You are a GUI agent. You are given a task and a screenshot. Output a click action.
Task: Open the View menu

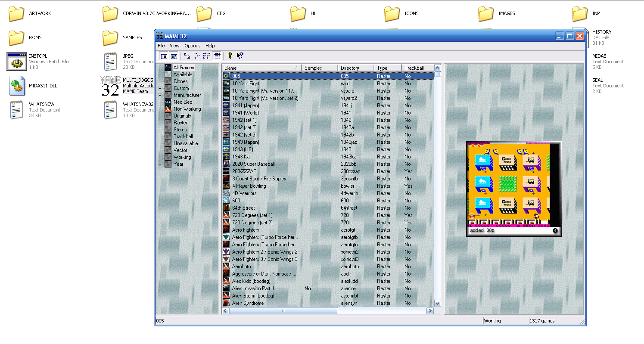tap(174, 46)
